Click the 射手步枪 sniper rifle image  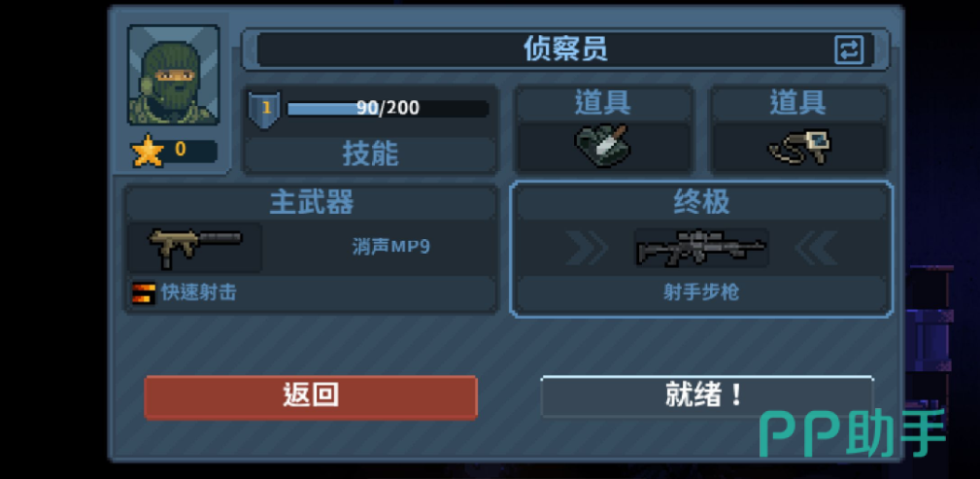701,248
